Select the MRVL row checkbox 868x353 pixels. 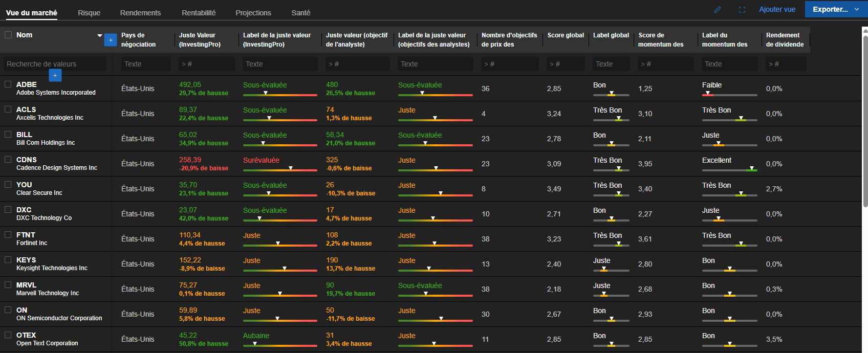click(x=8, y=284)
